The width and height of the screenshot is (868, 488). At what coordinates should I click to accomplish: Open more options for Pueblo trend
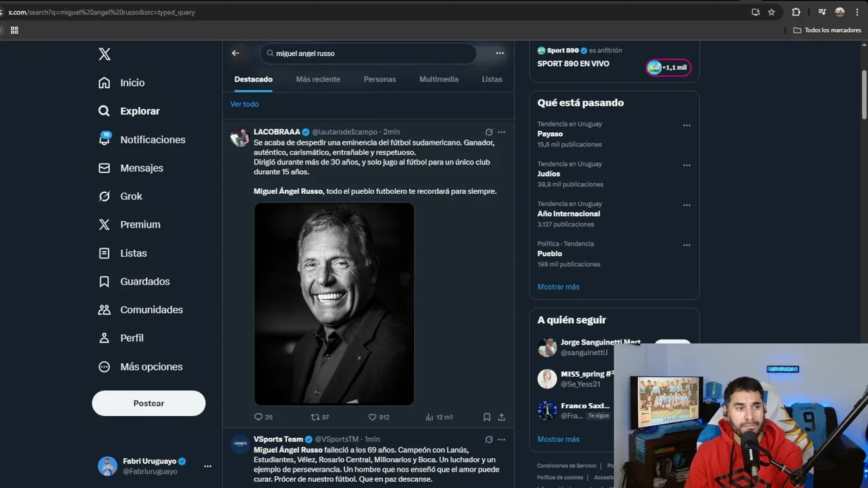tap(687, 245)
